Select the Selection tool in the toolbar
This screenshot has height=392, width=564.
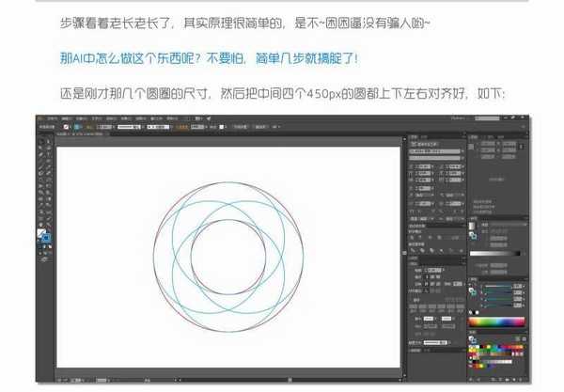[40, 143]
